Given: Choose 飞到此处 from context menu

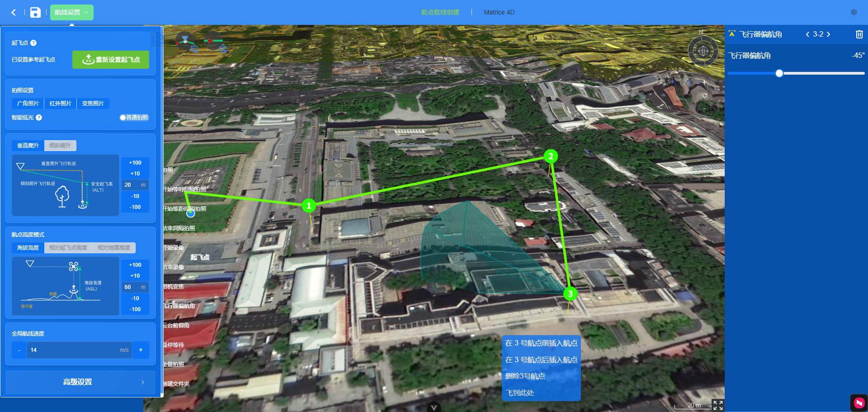Looking at the screenshot, I should [x=541, y=393].
